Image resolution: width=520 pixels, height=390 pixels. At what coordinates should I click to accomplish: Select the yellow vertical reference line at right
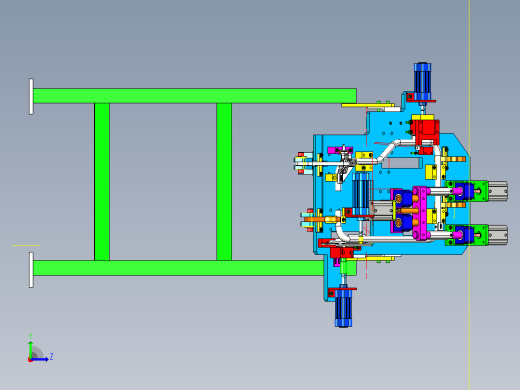click(x=469, y=195)
